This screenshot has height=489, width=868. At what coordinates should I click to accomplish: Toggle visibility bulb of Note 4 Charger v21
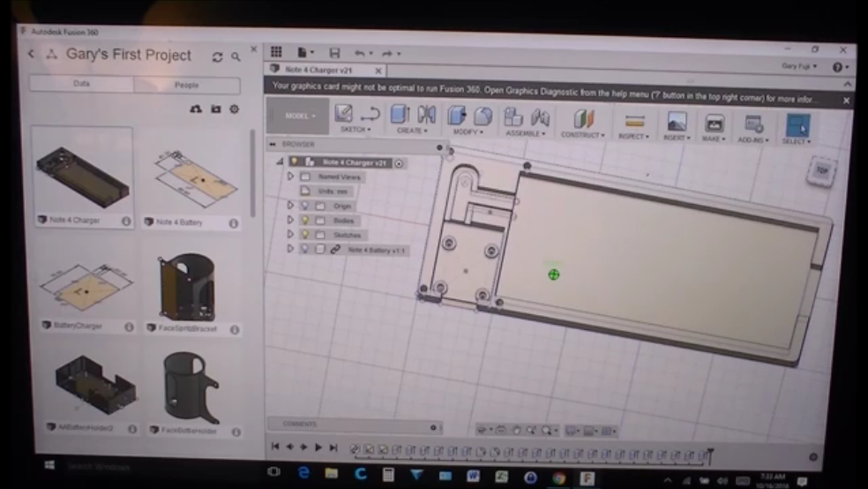click(295, 162)
